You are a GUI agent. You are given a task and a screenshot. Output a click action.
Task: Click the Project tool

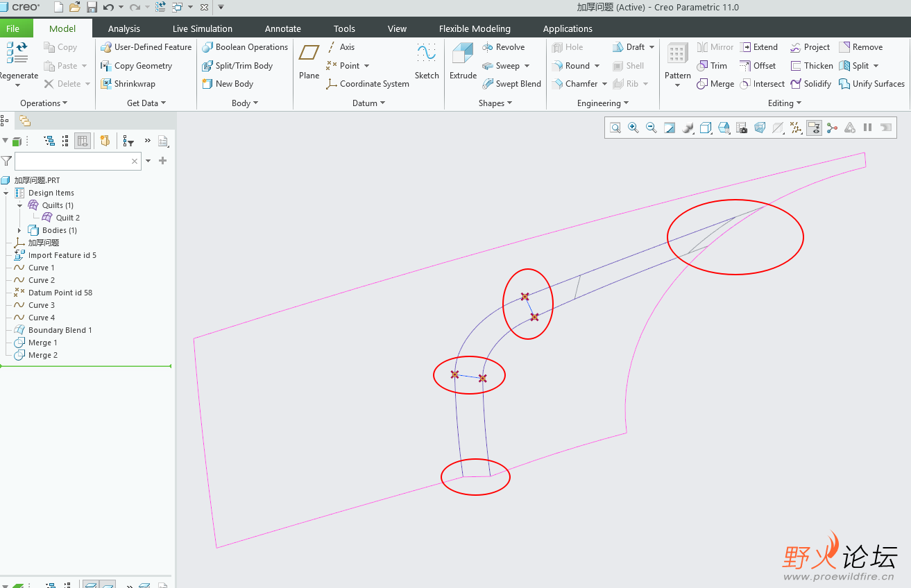tap(810, 47)
